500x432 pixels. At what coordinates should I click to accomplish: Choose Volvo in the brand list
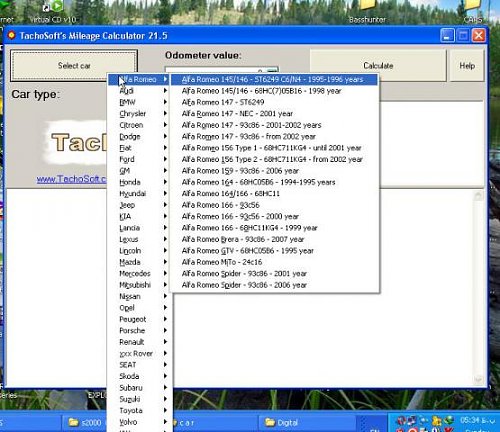(x=140, y=422)
